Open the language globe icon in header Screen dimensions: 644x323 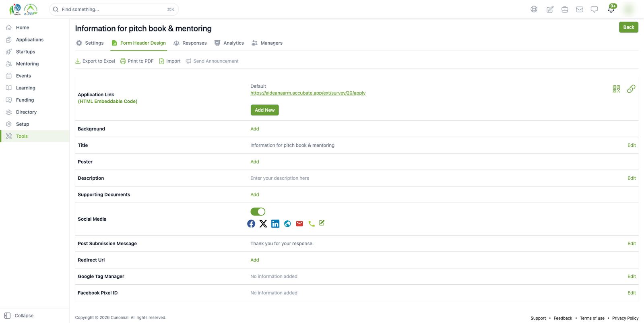pos(534,9)
